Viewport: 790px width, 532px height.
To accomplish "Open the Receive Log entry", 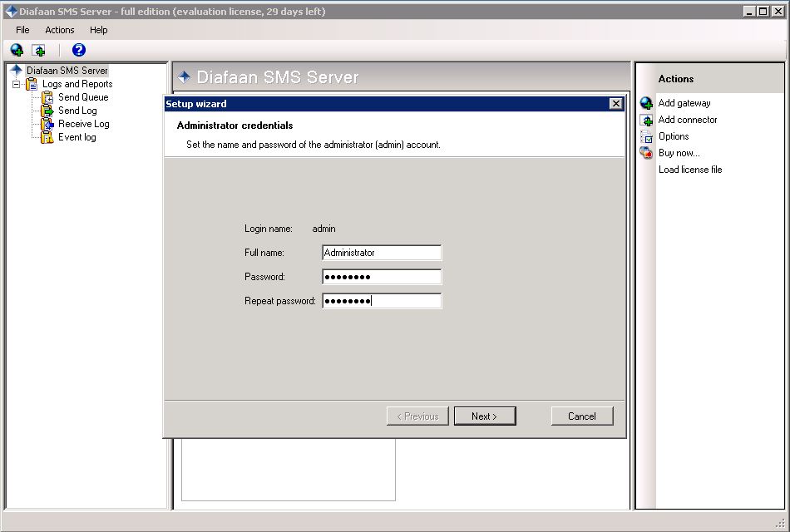I will (83, 123).
